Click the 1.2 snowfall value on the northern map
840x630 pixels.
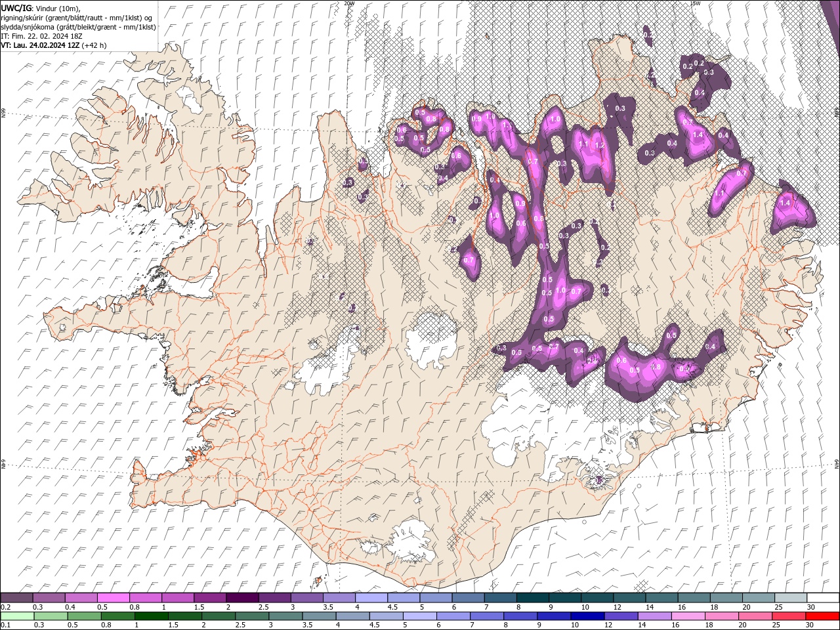tap(598, 145)
